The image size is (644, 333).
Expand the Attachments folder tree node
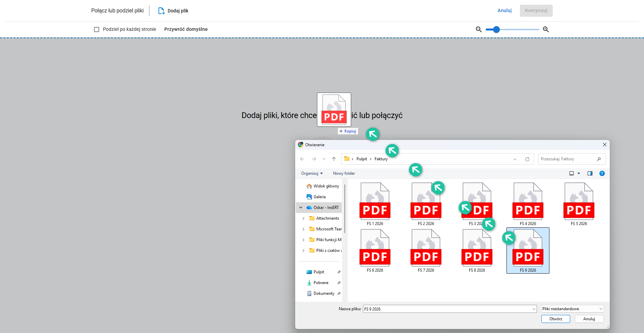[303, 218]
